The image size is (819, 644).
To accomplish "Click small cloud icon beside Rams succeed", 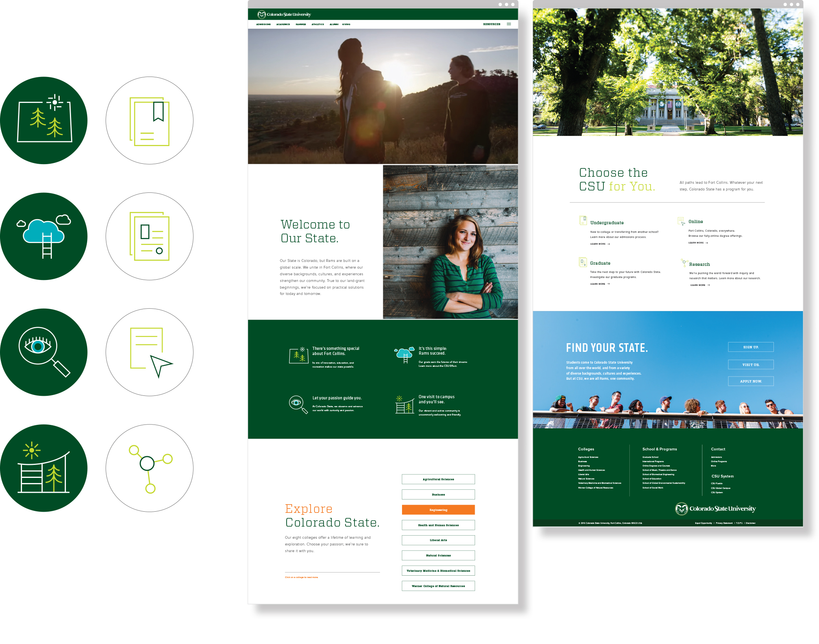I will click(x=405, y=355).
